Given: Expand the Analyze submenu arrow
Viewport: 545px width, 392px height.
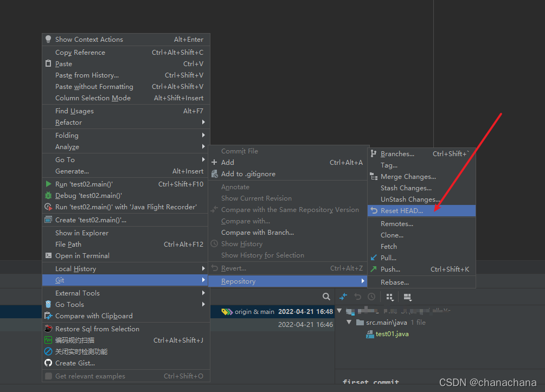Looking at the screenshot, I should (x=203, y=146).
